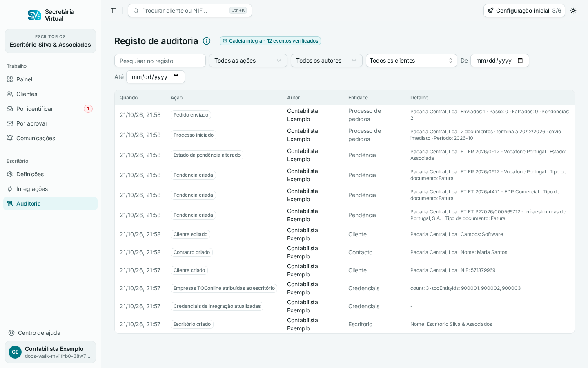The height and width of the screenshot is (368, 588).
Task: Switch theme with the sun icon
Action: (573, 11)
